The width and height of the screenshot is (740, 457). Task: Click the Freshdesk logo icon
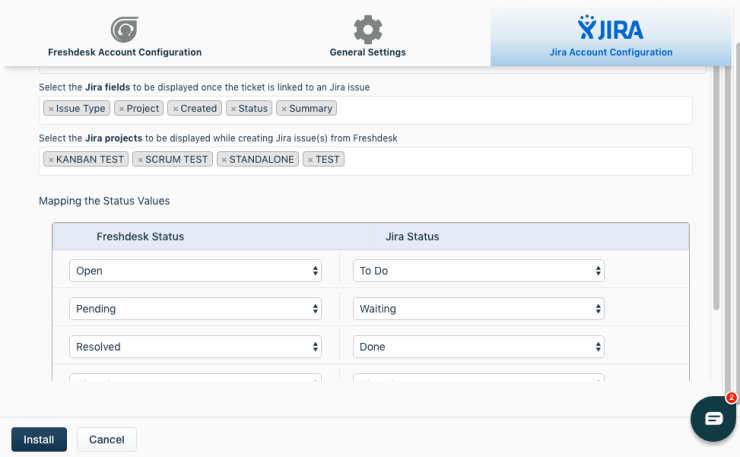tap(124, 28)
